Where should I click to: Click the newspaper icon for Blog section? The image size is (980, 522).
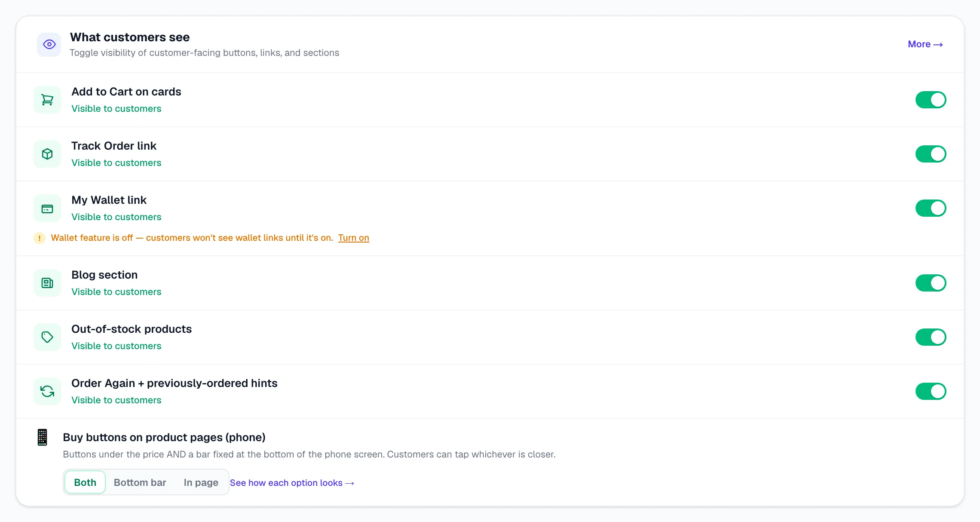tap(47, 283)
